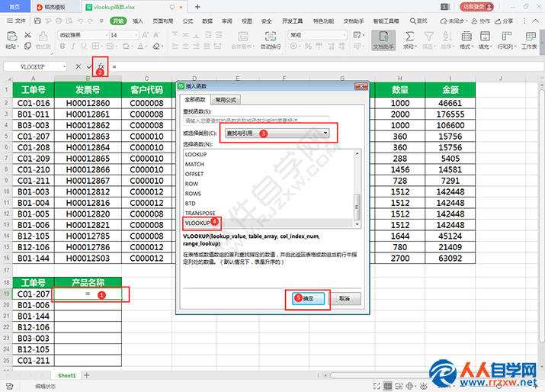Open the fill color picker
This screenshot has width=545, height=392.
(127, 46)
